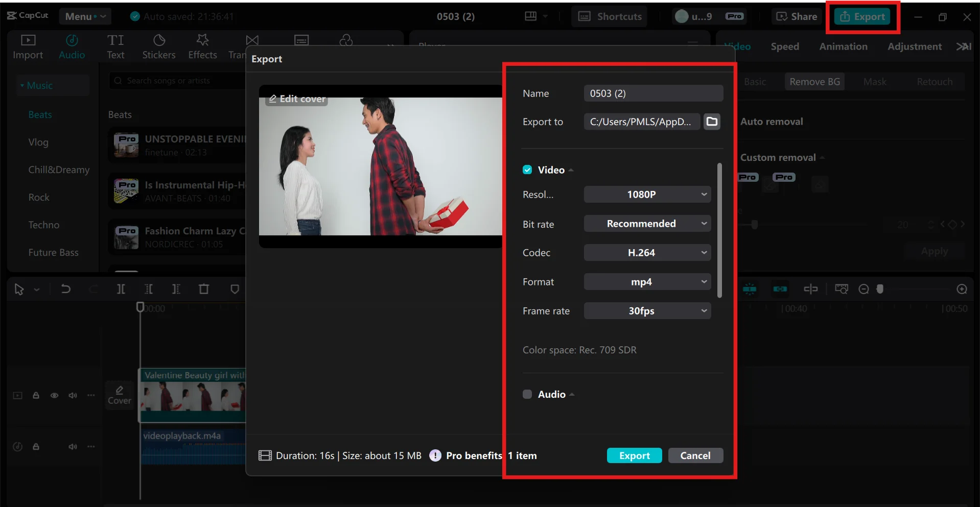Open the Shortcuts button
Image resolution: width=980 pixels, height=507 pixels.
610,16
